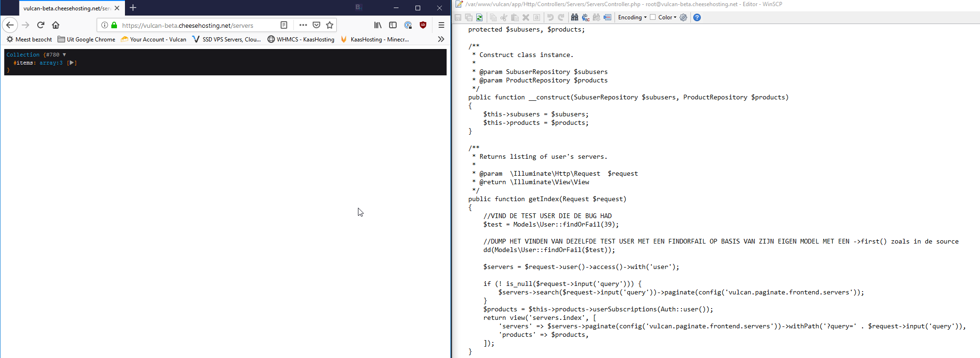Open the Replace text tool

click(586, 17)
